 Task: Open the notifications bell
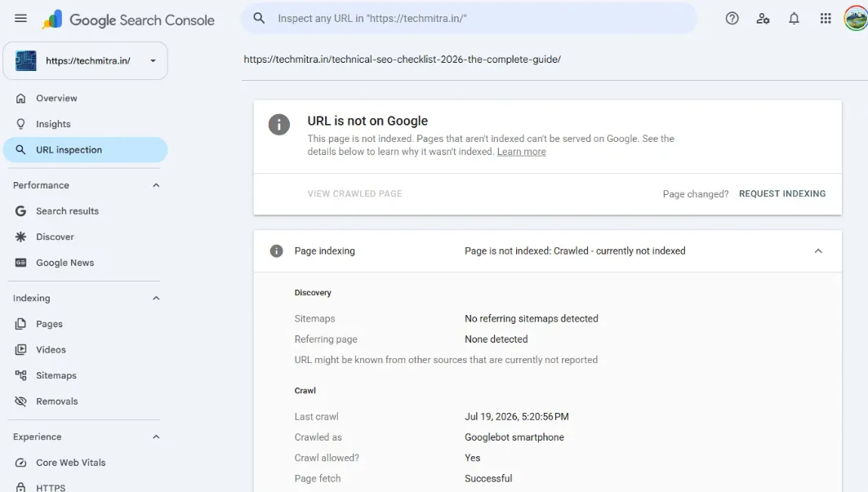point(794,18)
